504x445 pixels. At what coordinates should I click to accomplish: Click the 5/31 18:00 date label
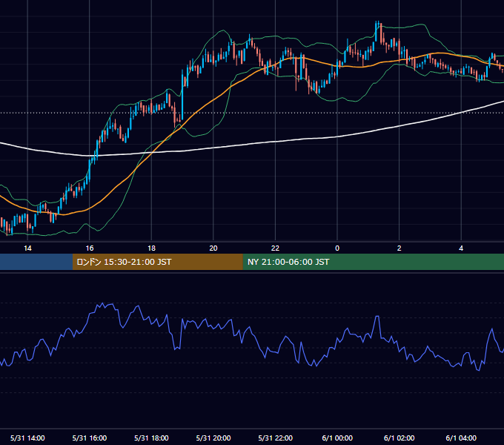(x=151, y=438)
